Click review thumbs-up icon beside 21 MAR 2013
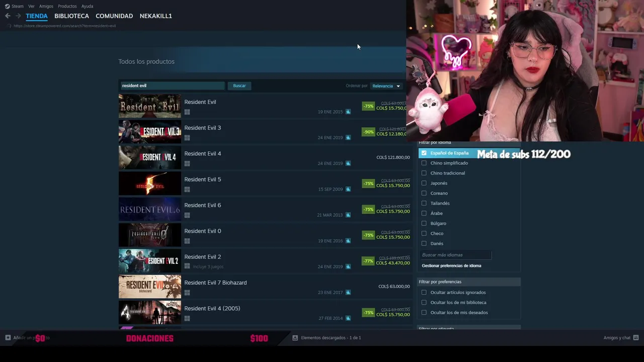 point(348,215)
